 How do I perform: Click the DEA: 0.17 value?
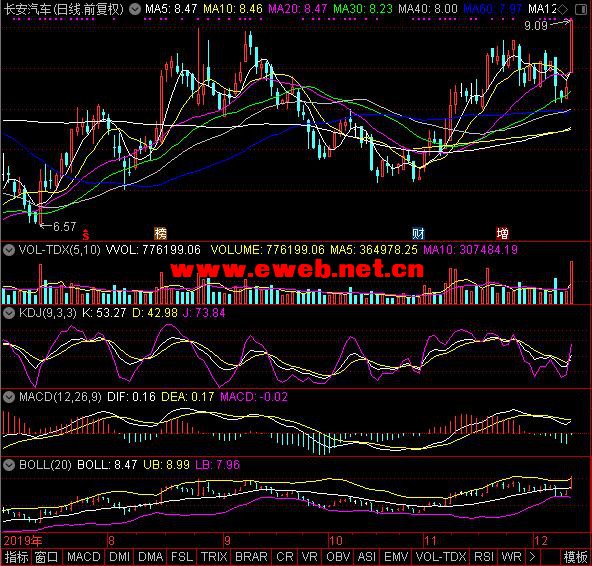pyautogui.click(x=188, y=397)
